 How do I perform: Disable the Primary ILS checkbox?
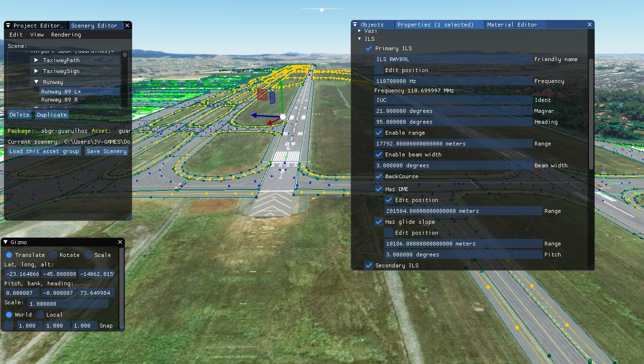[369, 48]
